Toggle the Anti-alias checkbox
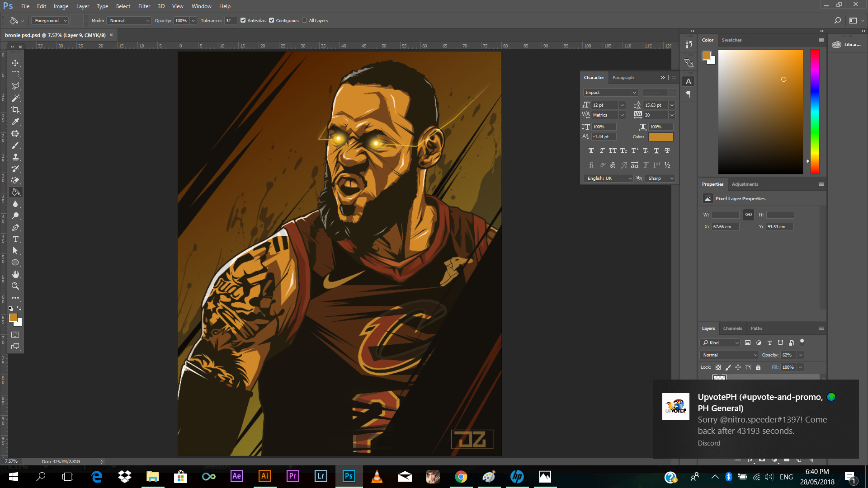Image resolution: width=868 pixels, height=488 pixels. [x=243, y=20]
